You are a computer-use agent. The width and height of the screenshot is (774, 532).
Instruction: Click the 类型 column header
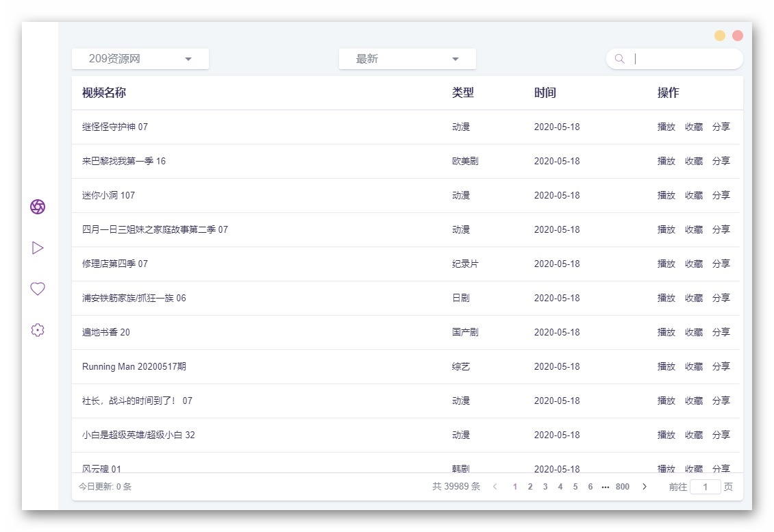463,92
